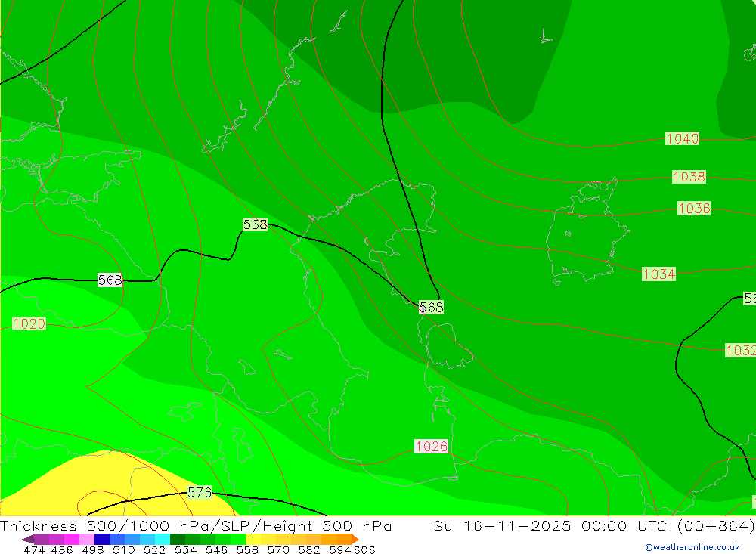Click the 474 value on the legend scale
This screenshot has width=756, height=554.
pos(35,550)
